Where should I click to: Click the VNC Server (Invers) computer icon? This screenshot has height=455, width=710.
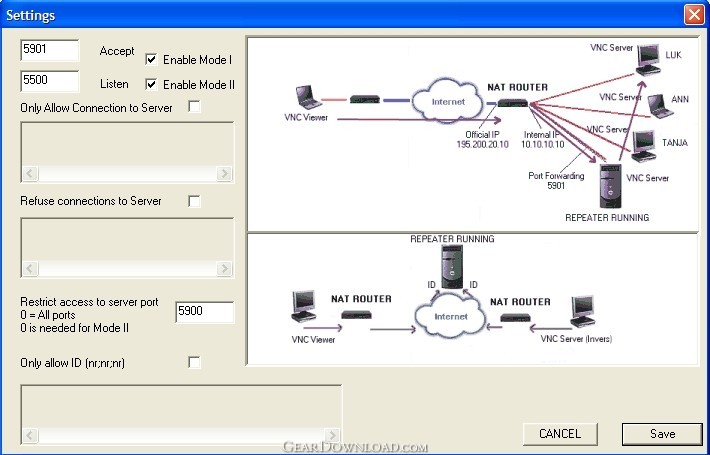tap(582, 311)
